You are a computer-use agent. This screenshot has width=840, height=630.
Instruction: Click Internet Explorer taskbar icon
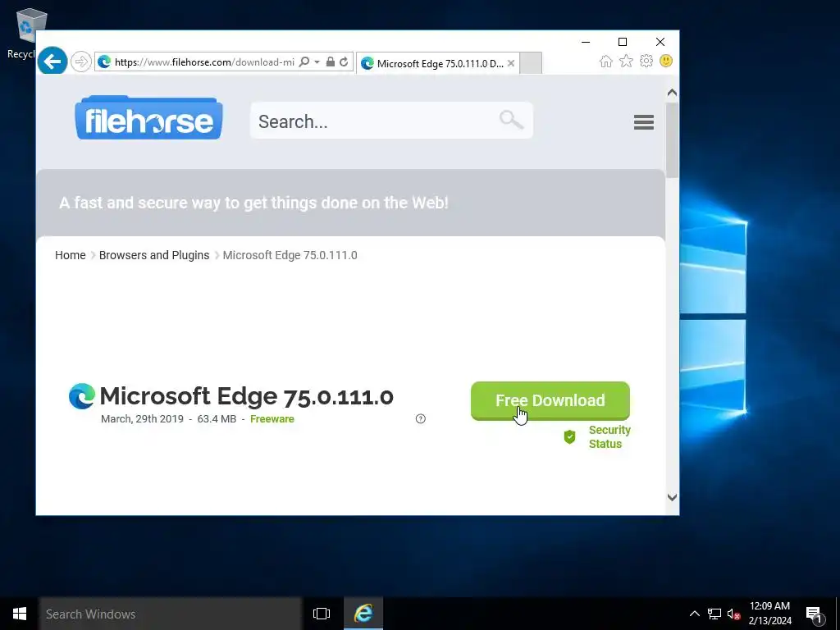(x=363, y=614)
